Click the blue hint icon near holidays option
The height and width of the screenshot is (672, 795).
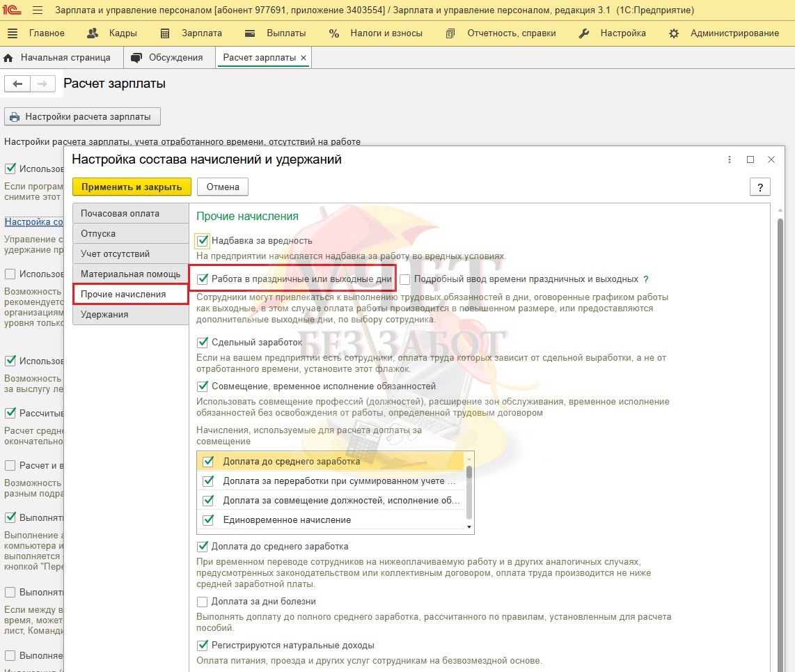coord(646,279)
